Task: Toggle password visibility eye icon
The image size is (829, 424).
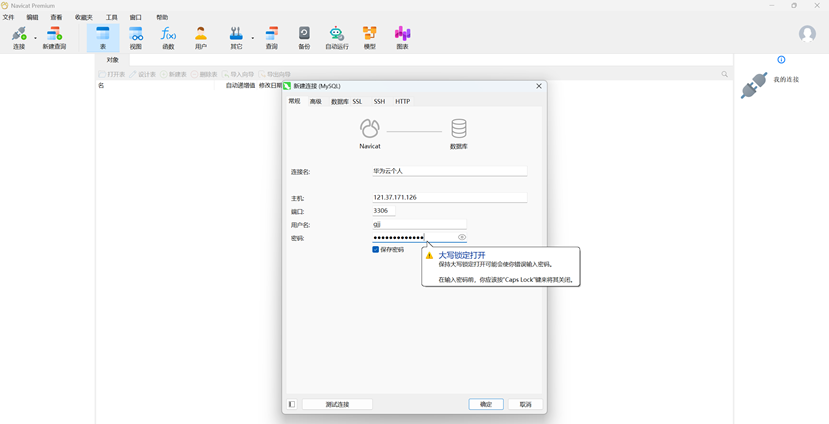Action: (x=462, y=237)
